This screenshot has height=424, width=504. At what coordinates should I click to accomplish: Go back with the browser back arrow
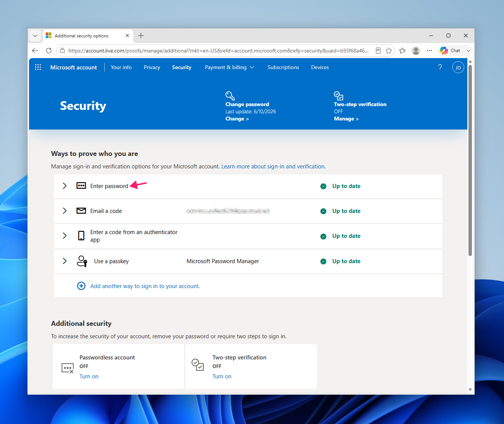(35, 51)
